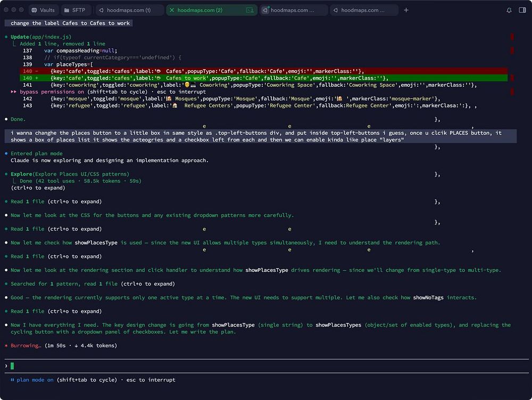Viewport: 532px width, 400px height.
Task: Open notifications via the bell icon
Action: point(509,10)
